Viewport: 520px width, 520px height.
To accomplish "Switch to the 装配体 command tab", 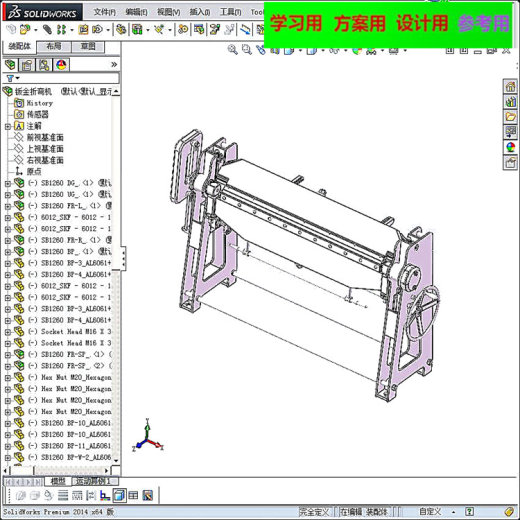I will (19, 46).
